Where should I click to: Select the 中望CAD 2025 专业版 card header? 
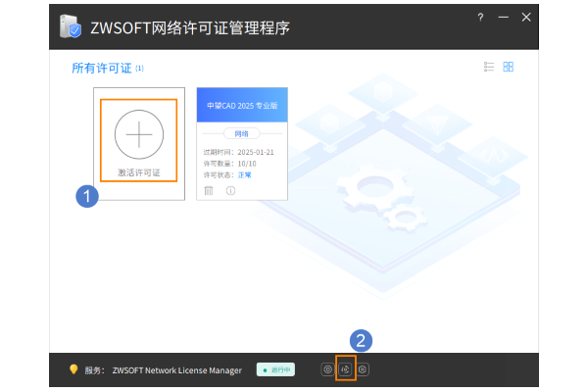coord(242,105)
